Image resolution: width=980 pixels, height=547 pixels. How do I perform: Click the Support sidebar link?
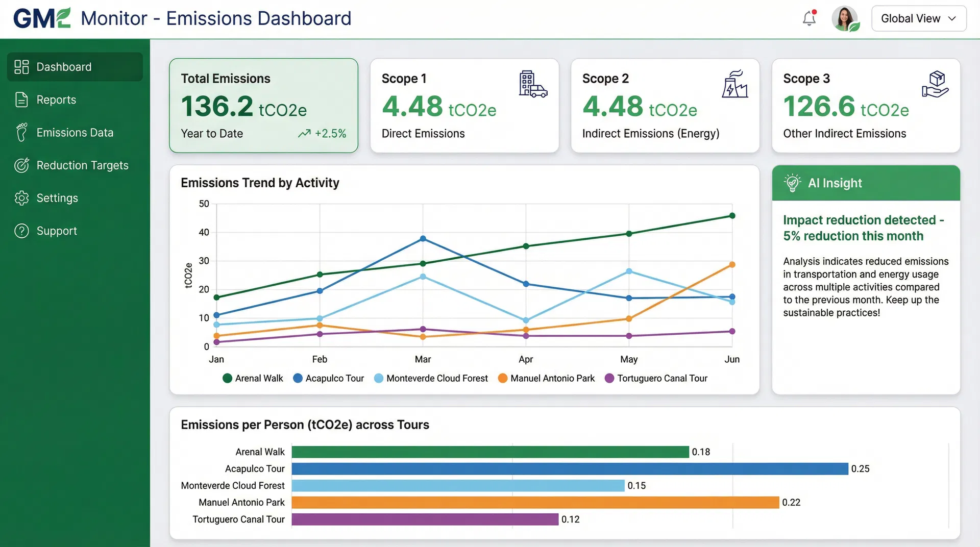coord(57,231)
